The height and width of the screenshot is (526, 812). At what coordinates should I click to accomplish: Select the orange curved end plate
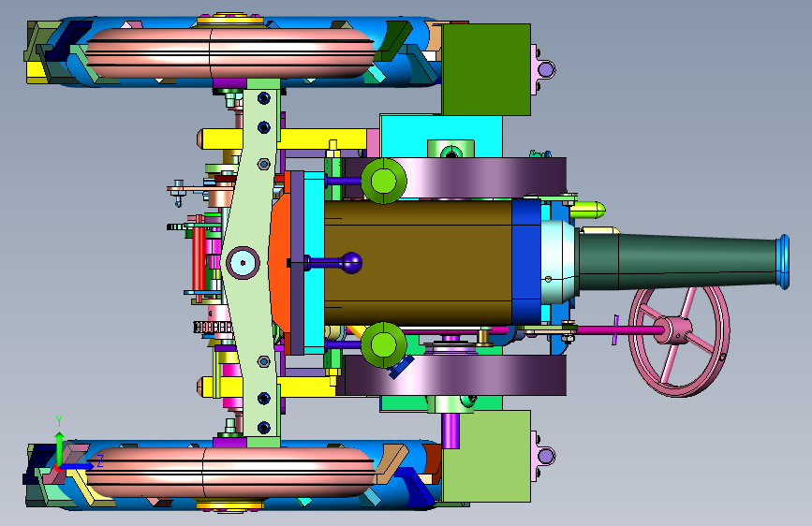click(x=278, y=264)
